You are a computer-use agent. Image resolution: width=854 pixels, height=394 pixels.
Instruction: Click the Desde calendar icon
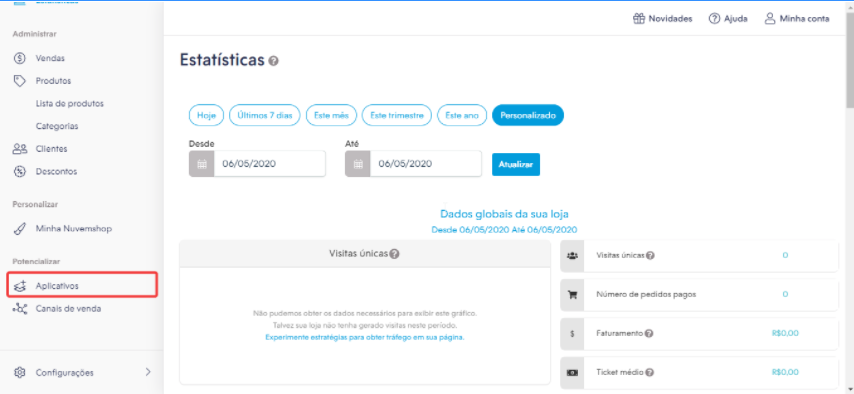[202, 164]
